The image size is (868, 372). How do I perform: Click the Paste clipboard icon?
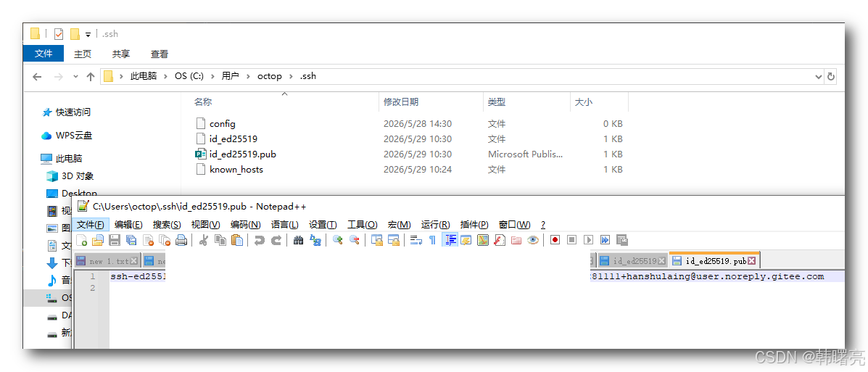click(237, 240)
